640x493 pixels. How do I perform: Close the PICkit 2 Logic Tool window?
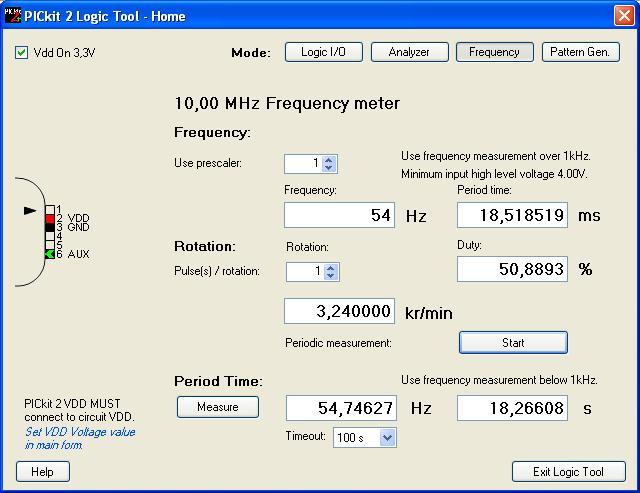click(x=624, y=16)
